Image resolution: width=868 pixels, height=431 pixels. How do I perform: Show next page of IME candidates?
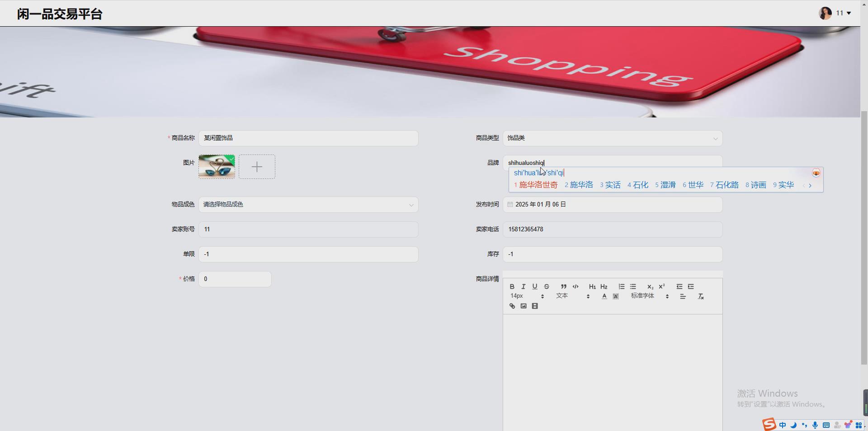coord(810,185)
